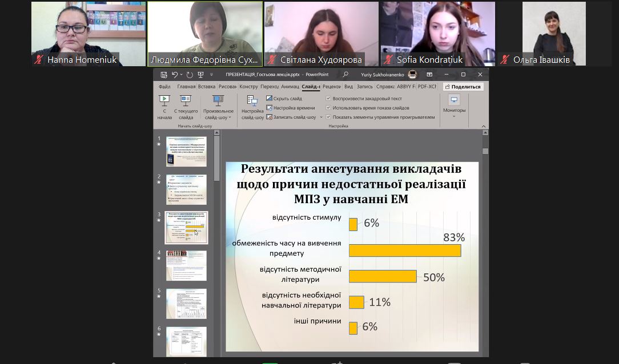This screenshot has width=619, height=364.
Task: Uncheck 'Показать элементы управления проигрывателем'
Action: (x=329, y=118)
